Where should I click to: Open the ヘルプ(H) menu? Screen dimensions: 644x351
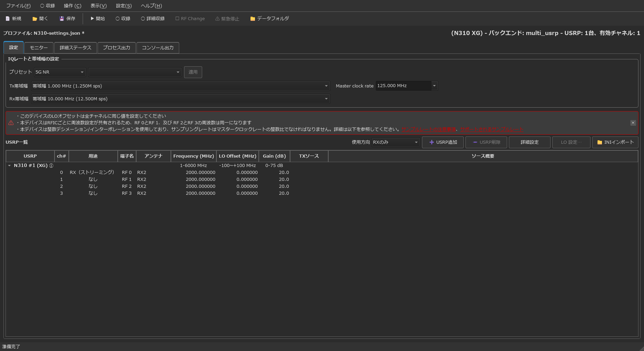pyautogui.click(x=151, y=6)
